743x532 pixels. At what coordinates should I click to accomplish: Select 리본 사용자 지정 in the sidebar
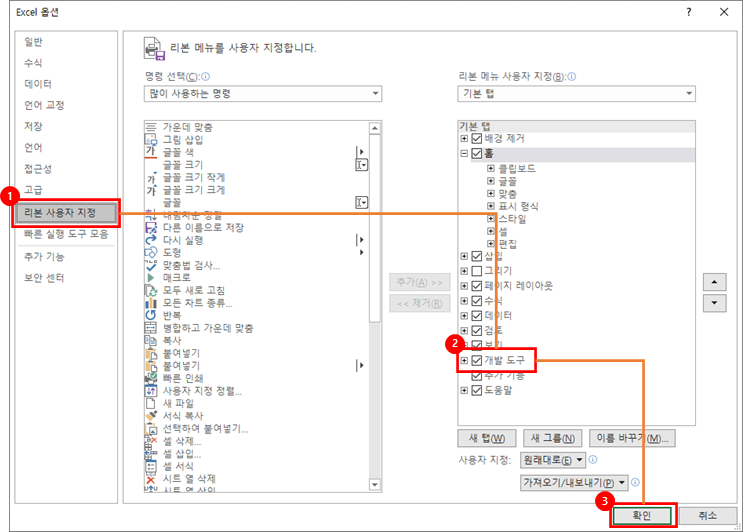pyautogui.click(x=66, y=213)
